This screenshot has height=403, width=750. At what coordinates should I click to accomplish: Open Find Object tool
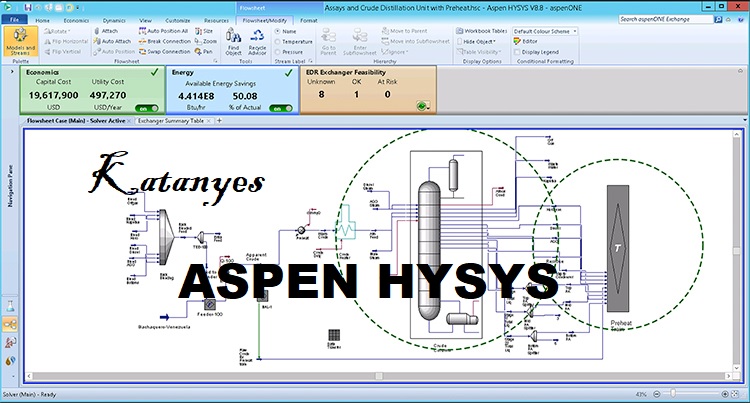(233, 42)
